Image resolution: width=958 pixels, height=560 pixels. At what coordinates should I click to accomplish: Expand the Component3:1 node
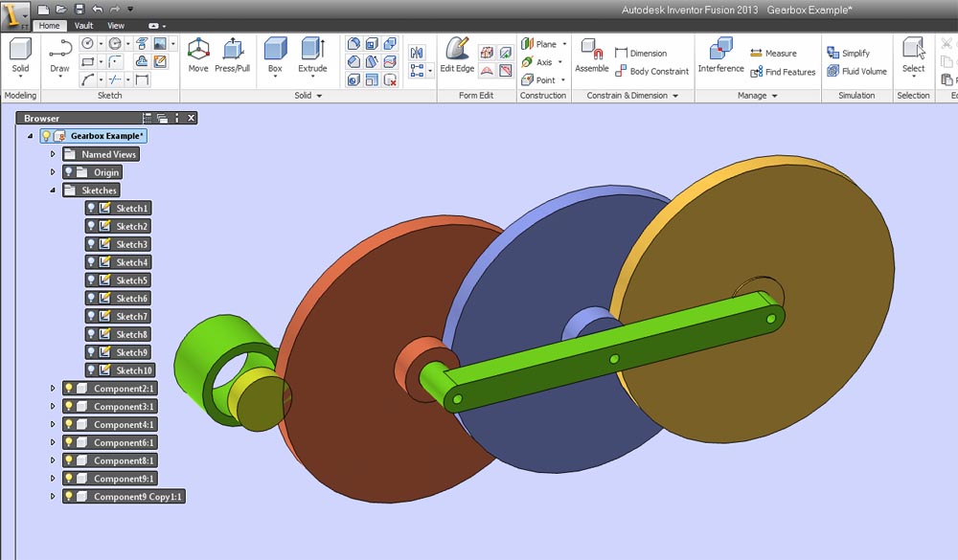coord(53,406)
